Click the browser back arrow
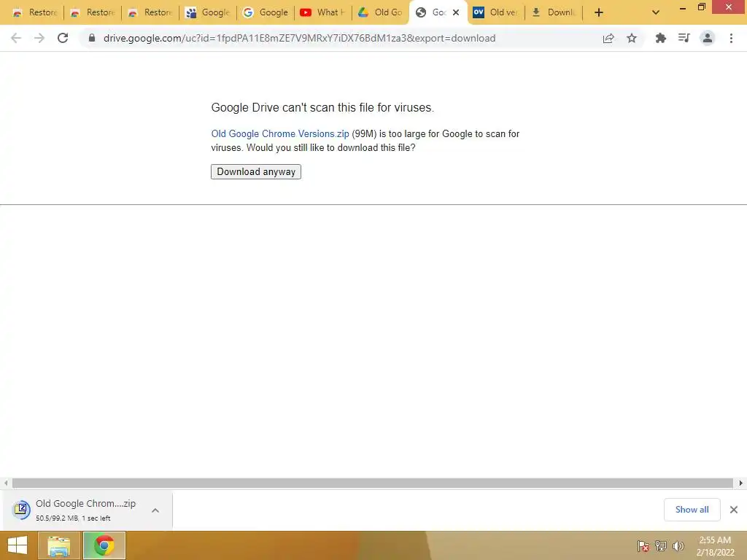Image resolution: width=747 pixels, height=560 pixels. click(16, 38)
